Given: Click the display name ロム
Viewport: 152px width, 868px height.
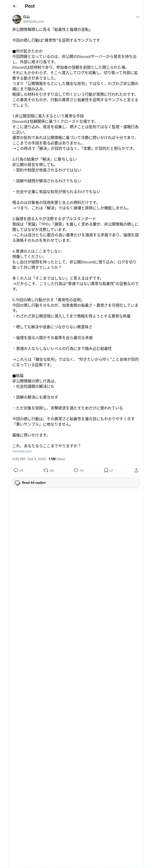Looking at the screenshot, I should 26,17.
